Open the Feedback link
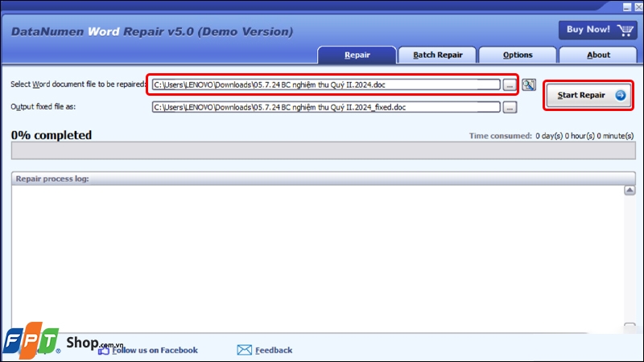644x362 pixels. [x=274, y=350]
